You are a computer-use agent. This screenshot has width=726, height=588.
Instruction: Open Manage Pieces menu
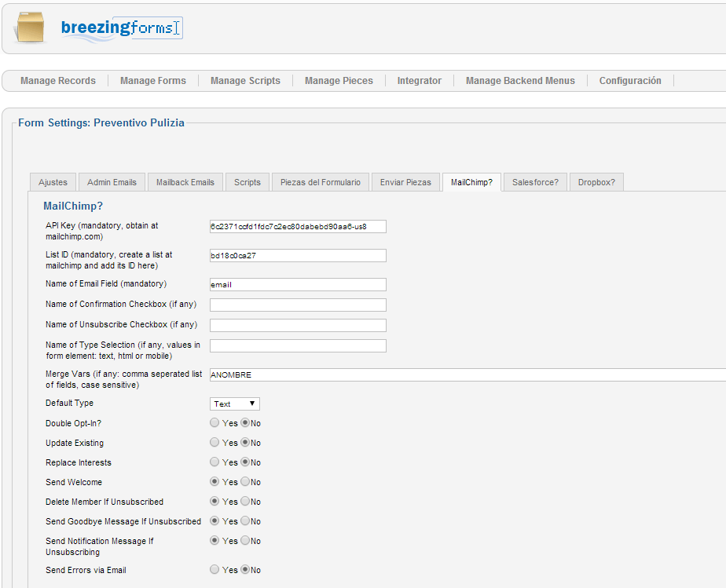339,81
